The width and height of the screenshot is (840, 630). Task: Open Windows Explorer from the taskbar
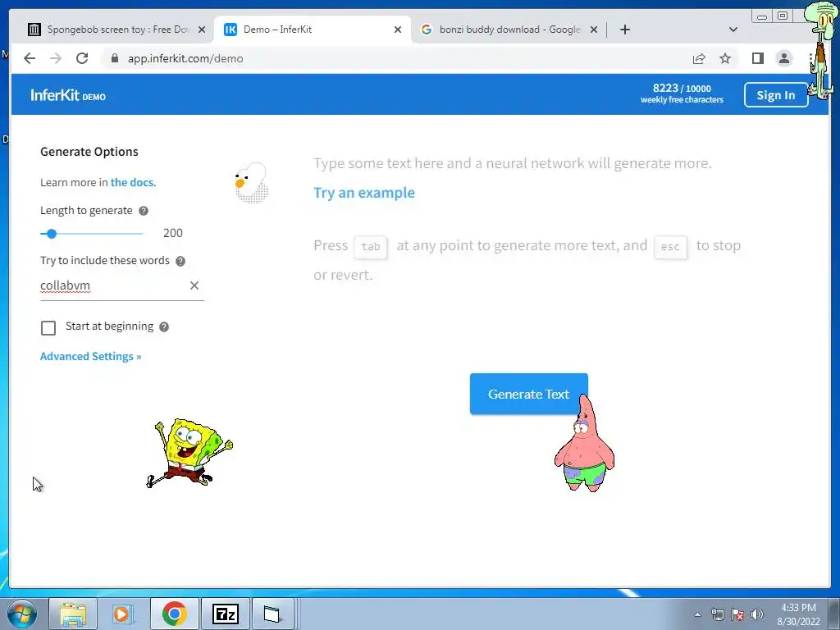point(73,614)
